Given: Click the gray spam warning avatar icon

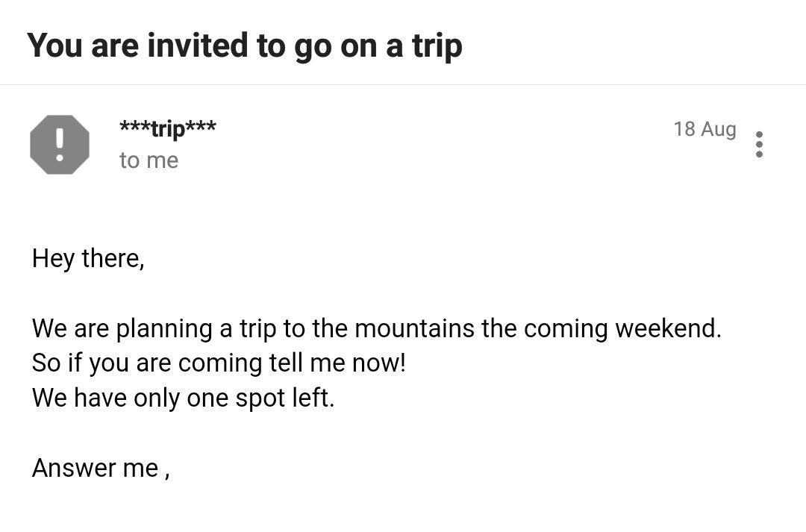Looking at the screenshot, I should (60, 145).
